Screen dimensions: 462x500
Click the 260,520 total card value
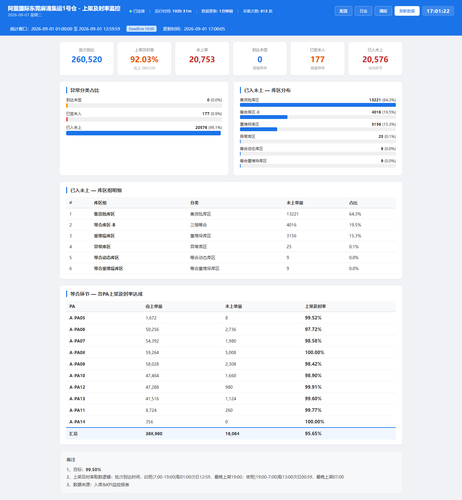[x=87, y=59]
